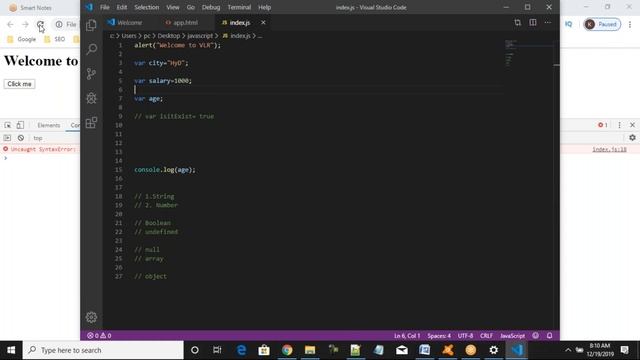This screenshot has height=360, width=640.
Task: Switch to Elements tab in DevTools
Action: point(49,125)
